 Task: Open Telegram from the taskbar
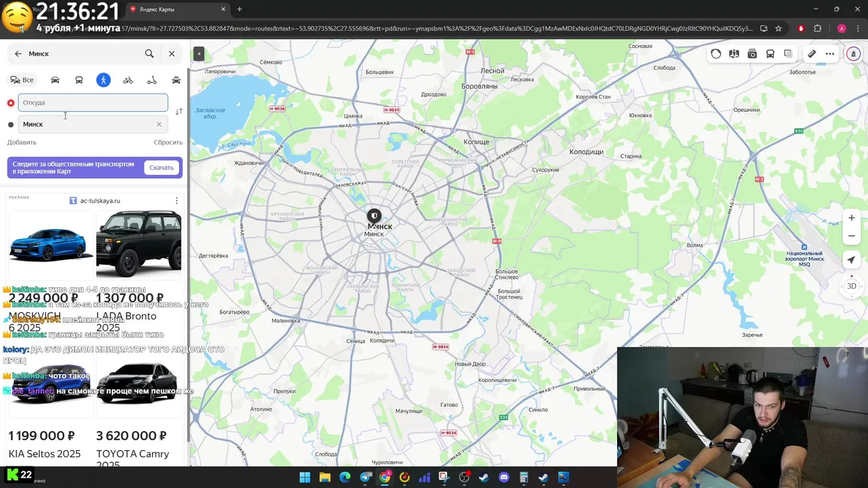366,477
